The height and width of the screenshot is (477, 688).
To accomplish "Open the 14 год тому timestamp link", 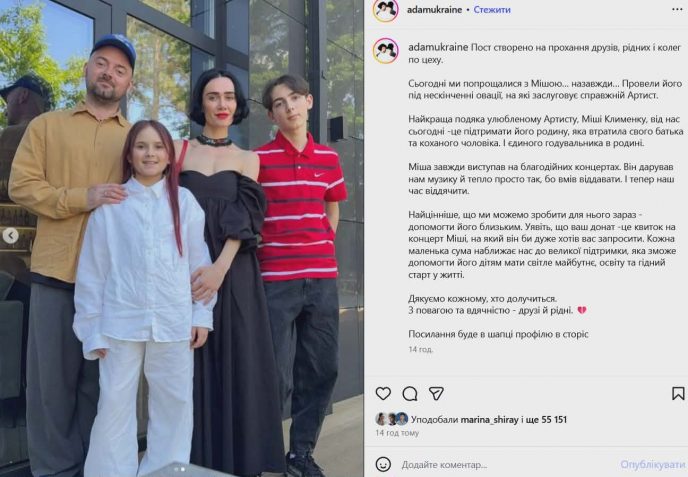I will 397,433.
